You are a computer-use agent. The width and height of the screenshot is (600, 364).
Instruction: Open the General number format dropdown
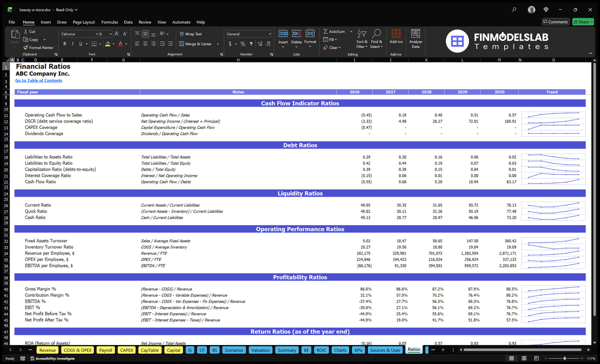[x=270, y=34]
